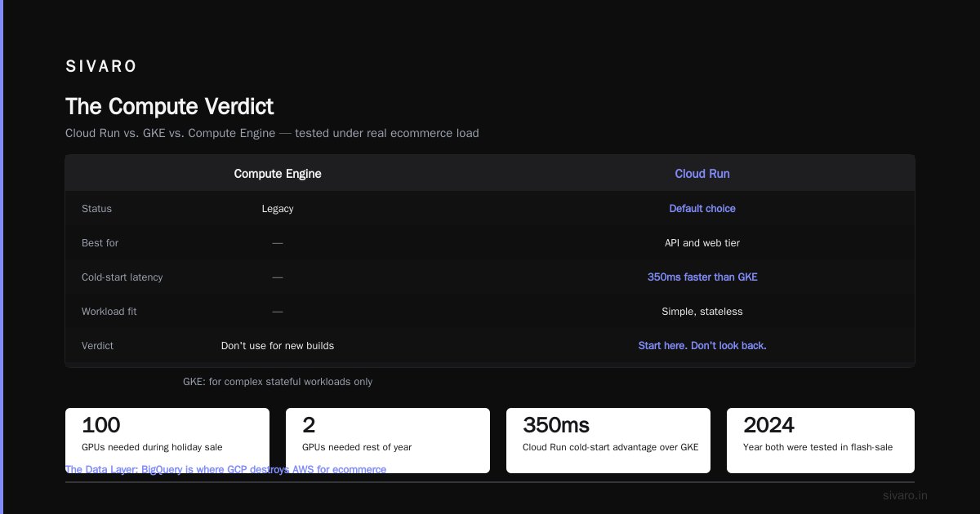Click the 350ms cold-start advantage card

tap(608, 441)
